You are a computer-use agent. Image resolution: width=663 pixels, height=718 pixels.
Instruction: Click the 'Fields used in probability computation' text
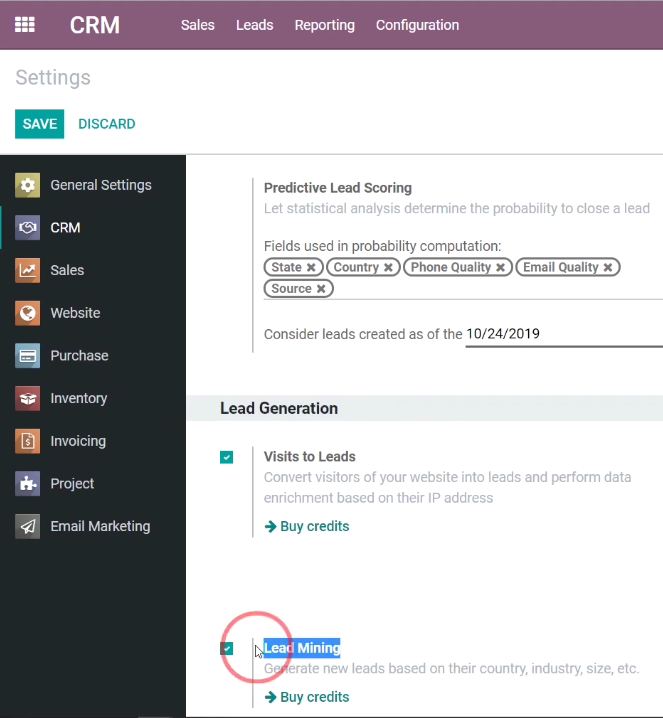click(x=382, y=246)
